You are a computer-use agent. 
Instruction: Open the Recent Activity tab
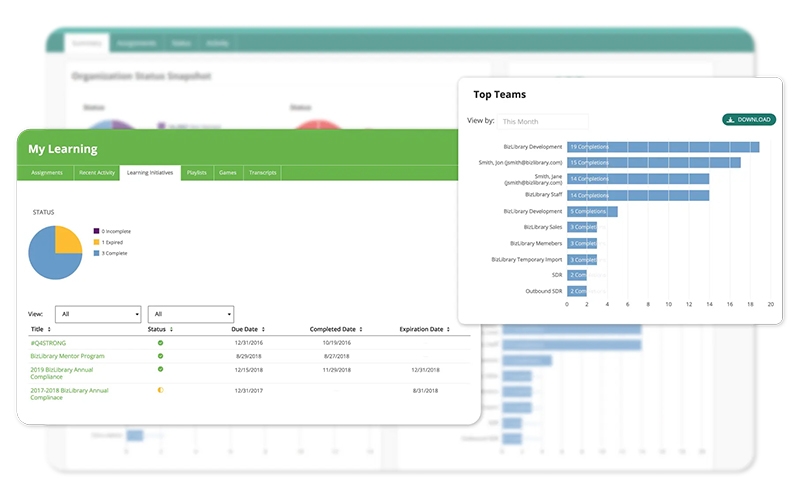pos(97,173)
